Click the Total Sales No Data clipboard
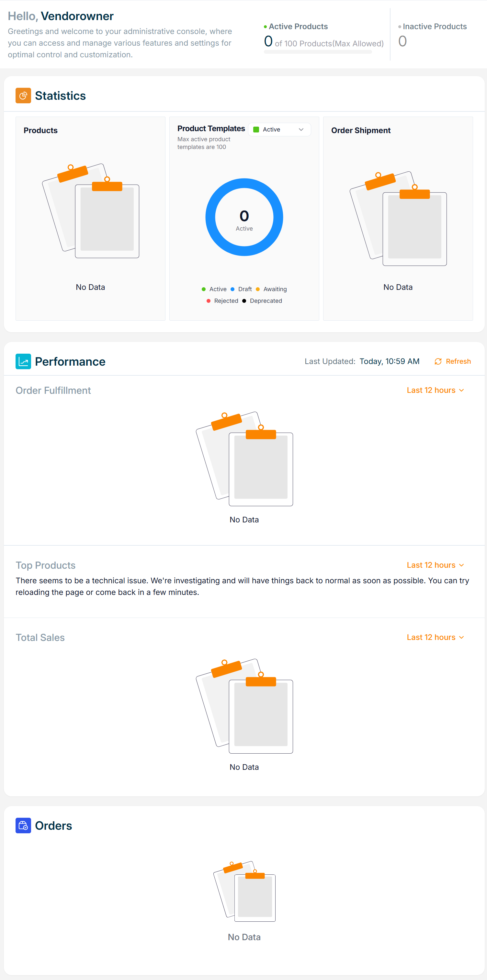487x980 pixels. (x=244, y=706)
